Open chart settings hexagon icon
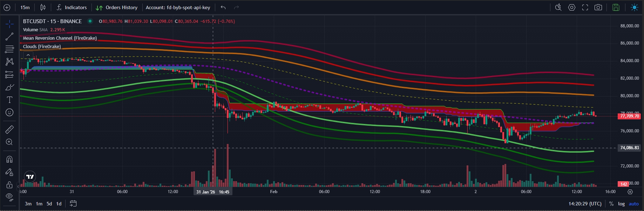This screenshot has height=211, width=644. pyautogui.click(x=572, y=7)
